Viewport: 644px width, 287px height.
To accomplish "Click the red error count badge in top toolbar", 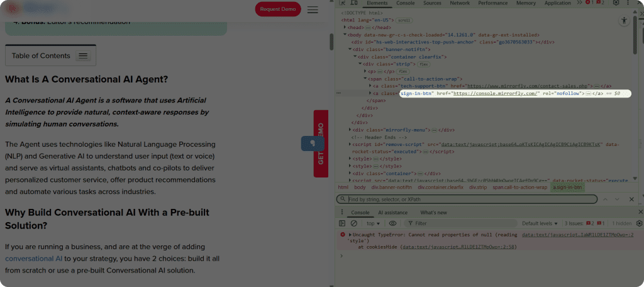I will tap(590, 3).
